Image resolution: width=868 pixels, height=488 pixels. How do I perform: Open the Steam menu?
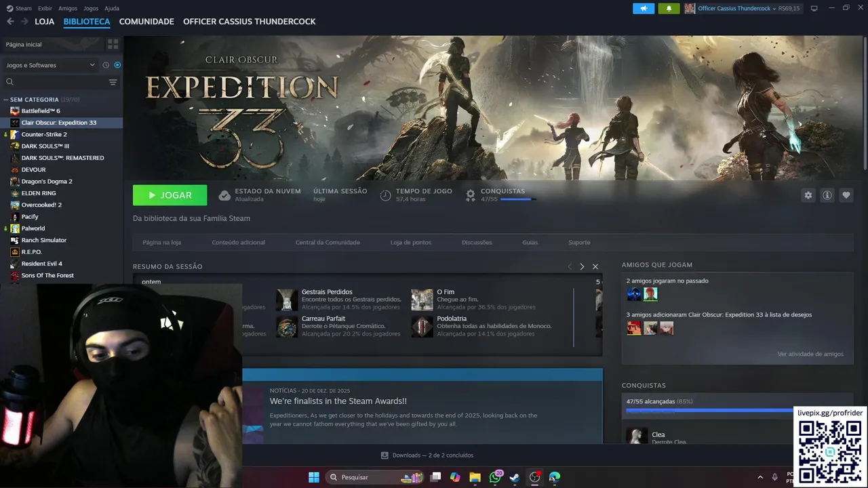[x=20, y=8]
